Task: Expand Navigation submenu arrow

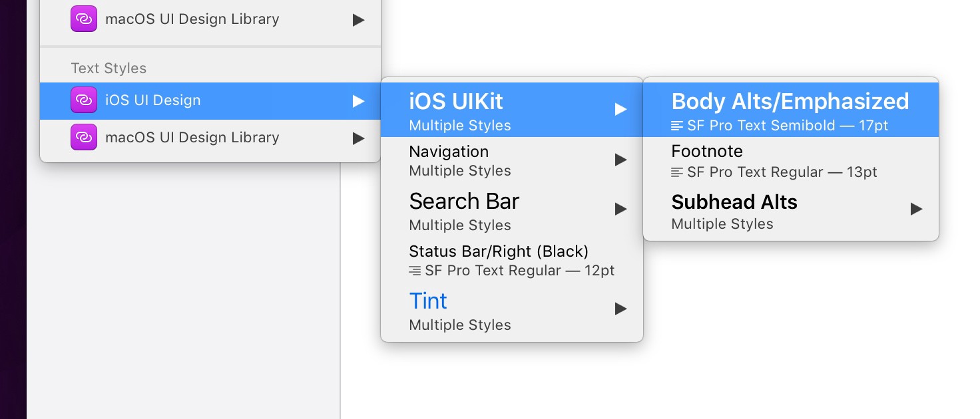Action: (620, 160)
